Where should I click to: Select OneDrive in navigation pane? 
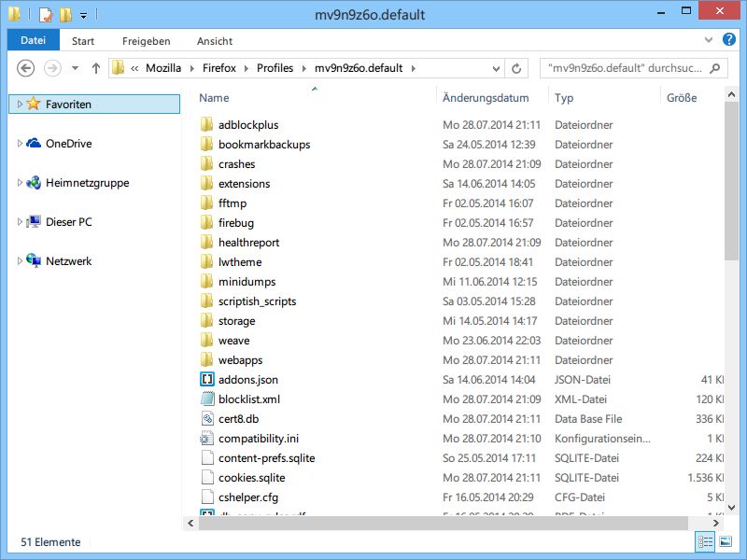click(x=68, y=144)
